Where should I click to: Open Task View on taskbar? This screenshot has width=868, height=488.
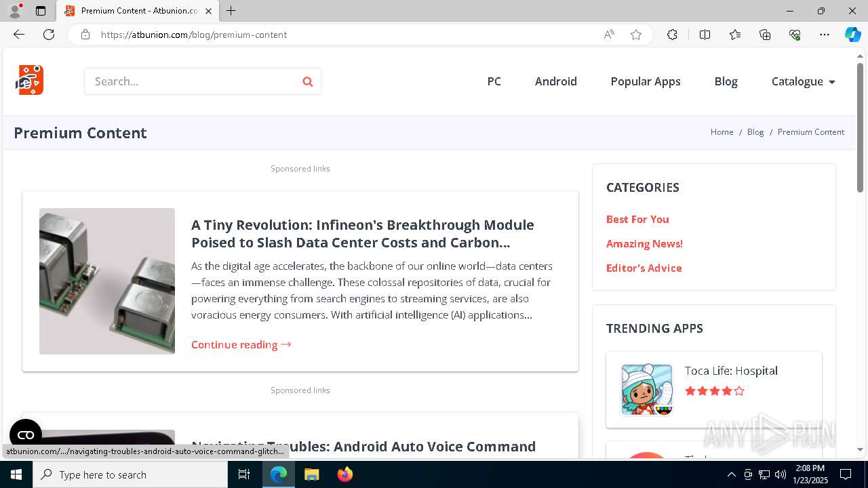[x=244, y=474]
